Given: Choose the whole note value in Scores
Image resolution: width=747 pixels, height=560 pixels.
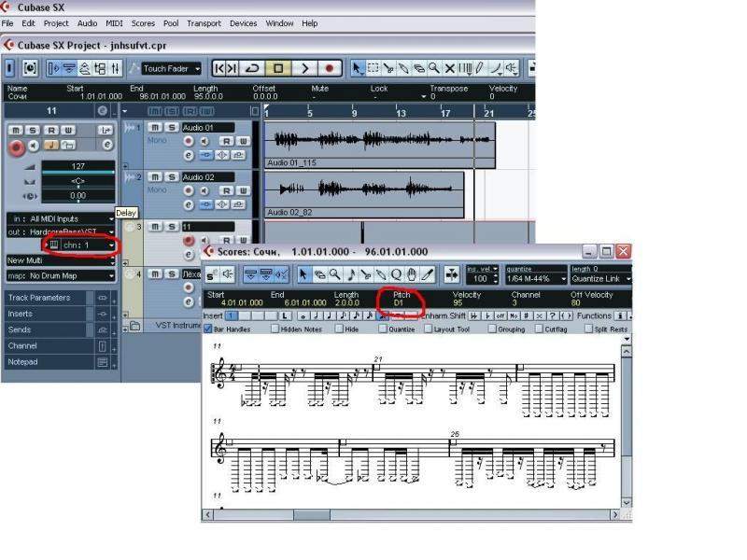Looking at the screenshot, I should [303, 315].
